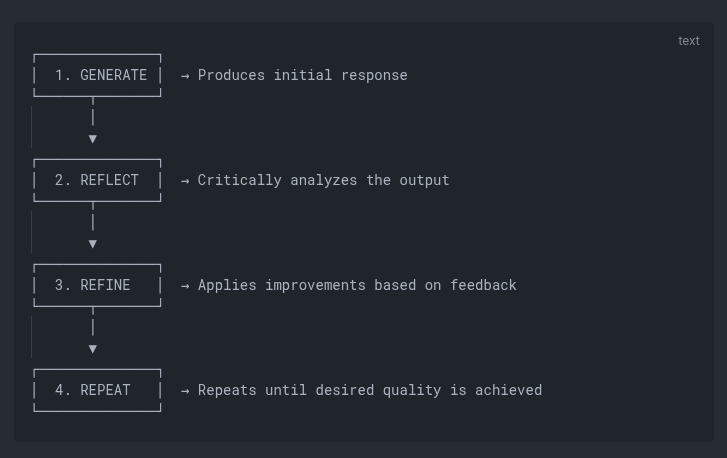Click the "1. GENERATE" box
The image size is (727, 458).
pos(97,75)
